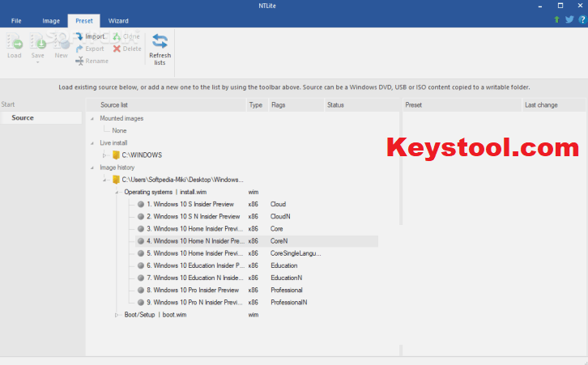
Task: Click the Refresh lists icon
Action: coord(160,41)
